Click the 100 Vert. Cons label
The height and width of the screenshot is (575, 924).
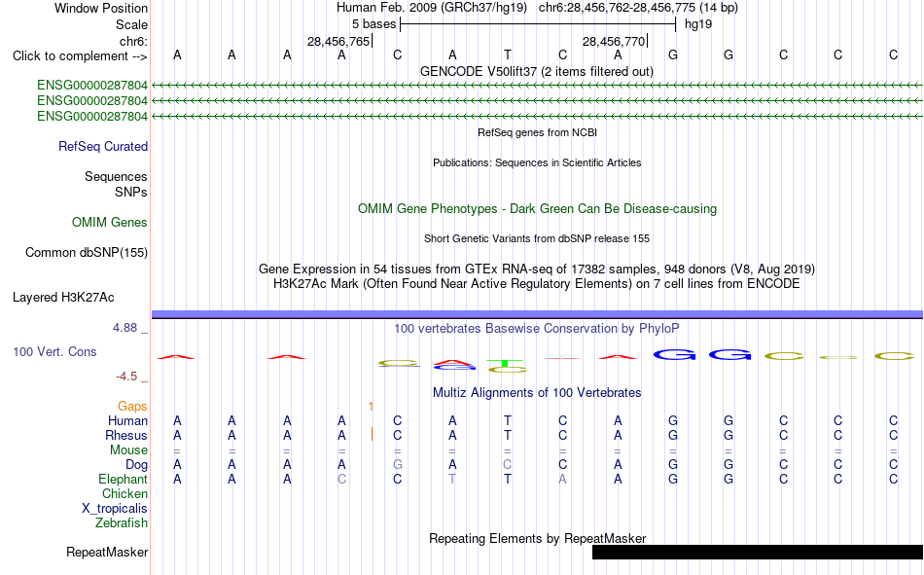click(54, 352)
